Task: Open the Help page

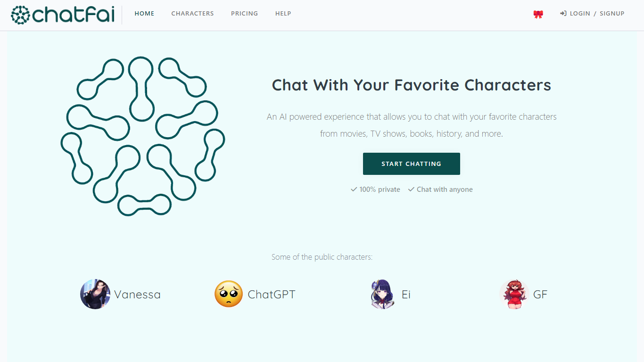Action: 283,14
